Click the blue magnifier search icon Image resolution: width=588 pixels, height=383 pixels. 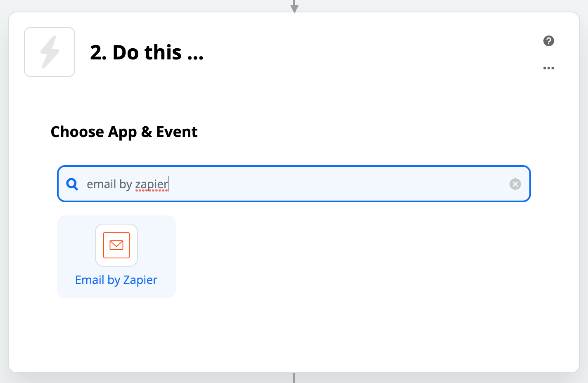(72, 184)
